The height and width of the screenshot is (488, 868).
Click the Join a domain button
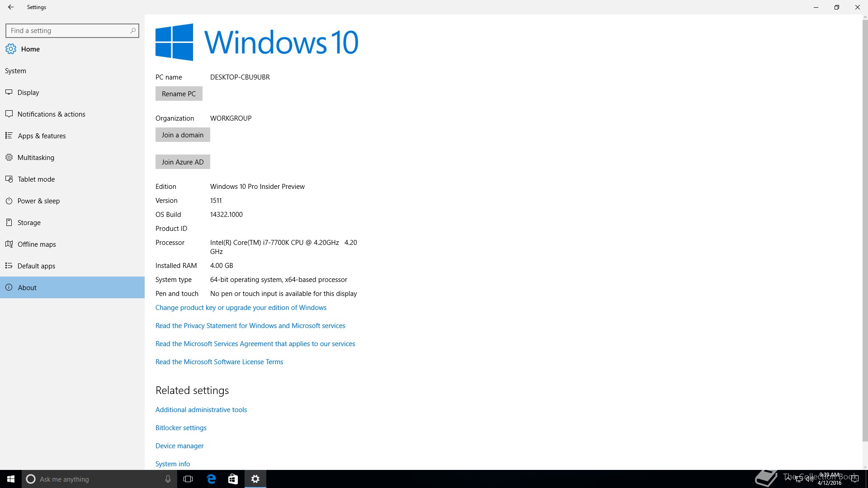183,135
